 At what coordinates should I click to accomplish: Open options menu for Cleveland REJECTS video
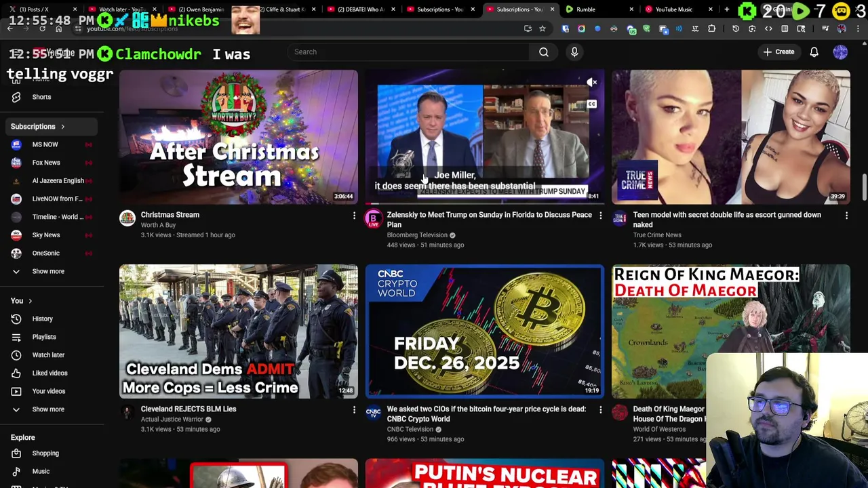tap(354, 409)
